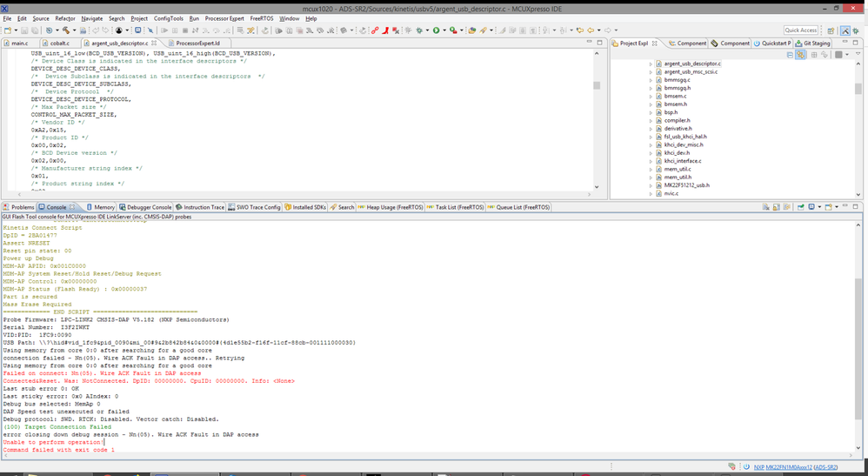Screen dimensions: 868x476
Task: Click the Build hammer icon
Action: [65, 30]
